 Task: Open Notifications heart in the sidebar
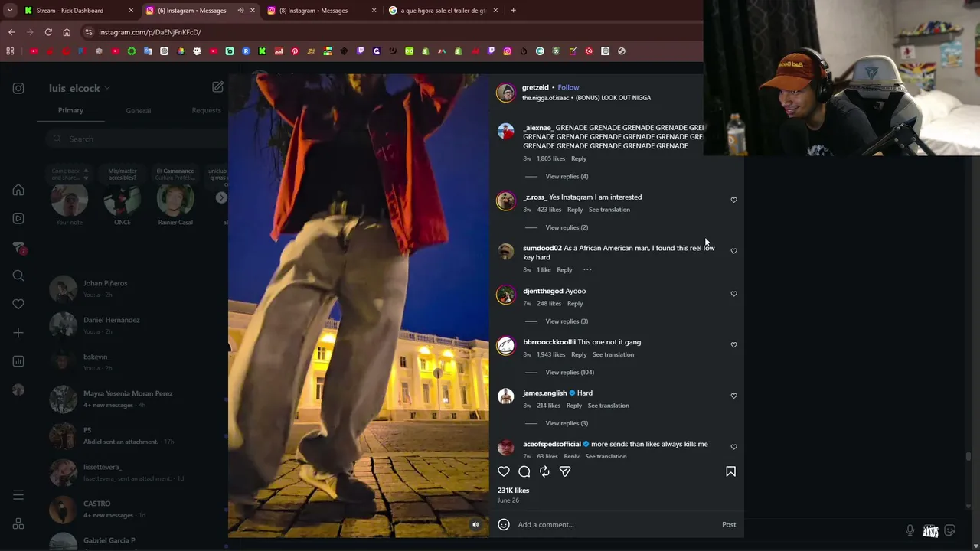(18, 304)
